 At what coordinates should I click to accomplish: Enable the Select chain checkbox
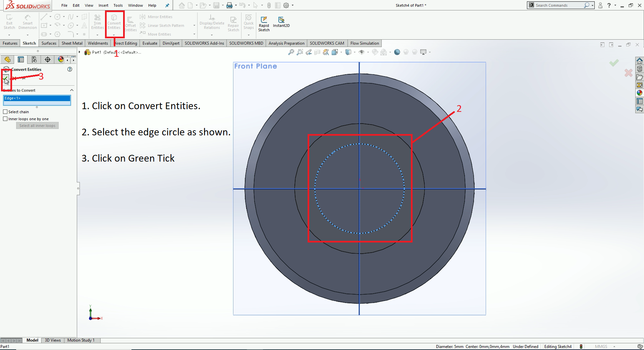click(5, 112)
